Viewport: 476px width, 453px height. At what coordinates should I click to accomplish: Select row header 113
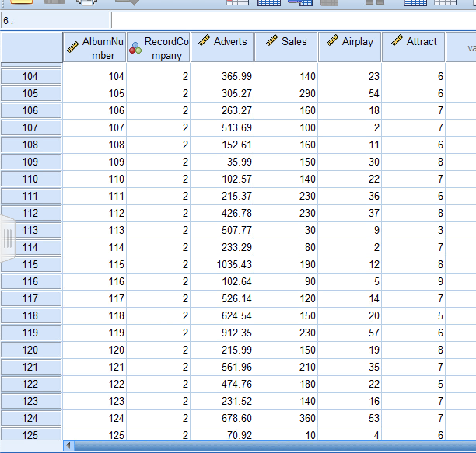point(31,230)
